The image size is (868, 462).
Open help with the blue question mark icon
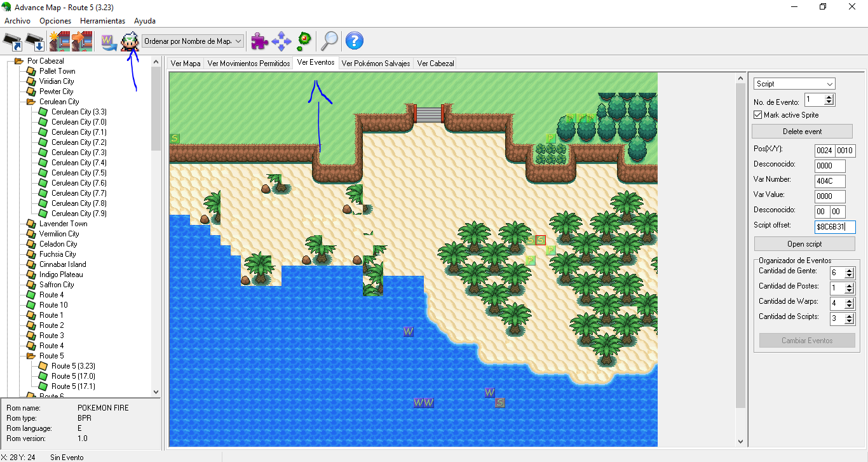354,42
